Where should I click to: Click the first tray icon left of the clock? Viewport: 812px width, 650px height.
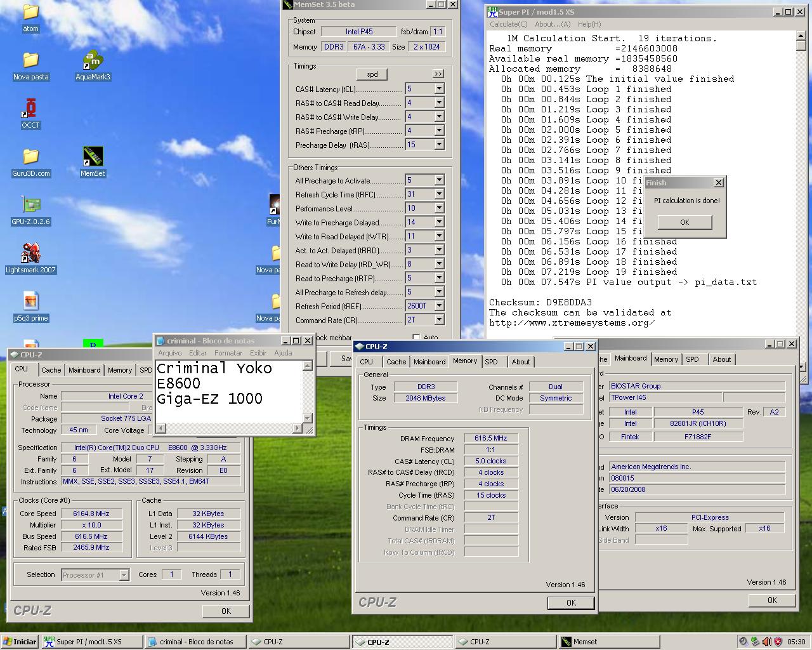pyautogui.click(x=778, y=642)
